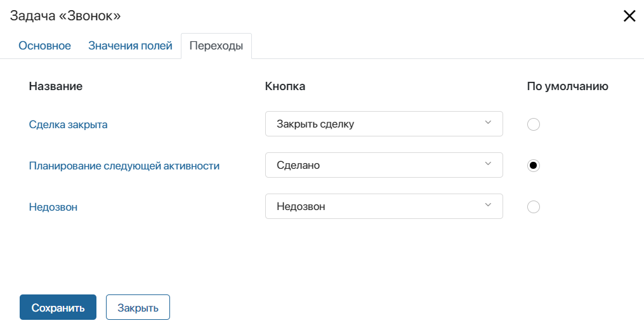The image size is (644, 323).
Task: Open the Недозвон transition link
Action: coord(53,207)
